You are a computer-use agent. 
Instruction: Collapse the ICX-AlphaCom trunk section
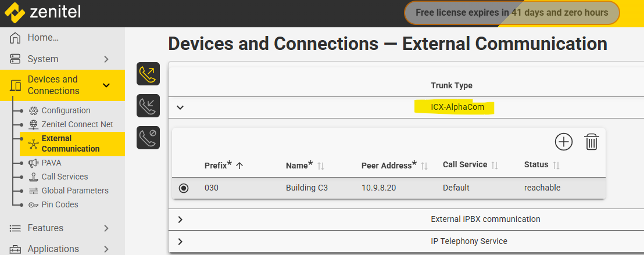[180, 107]
